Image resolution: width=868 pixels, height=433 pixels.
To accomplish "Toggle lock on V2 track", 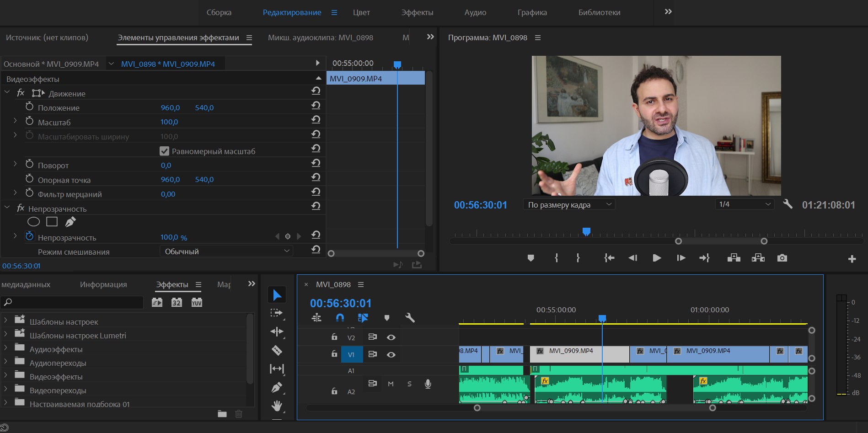I will point(334,337).
